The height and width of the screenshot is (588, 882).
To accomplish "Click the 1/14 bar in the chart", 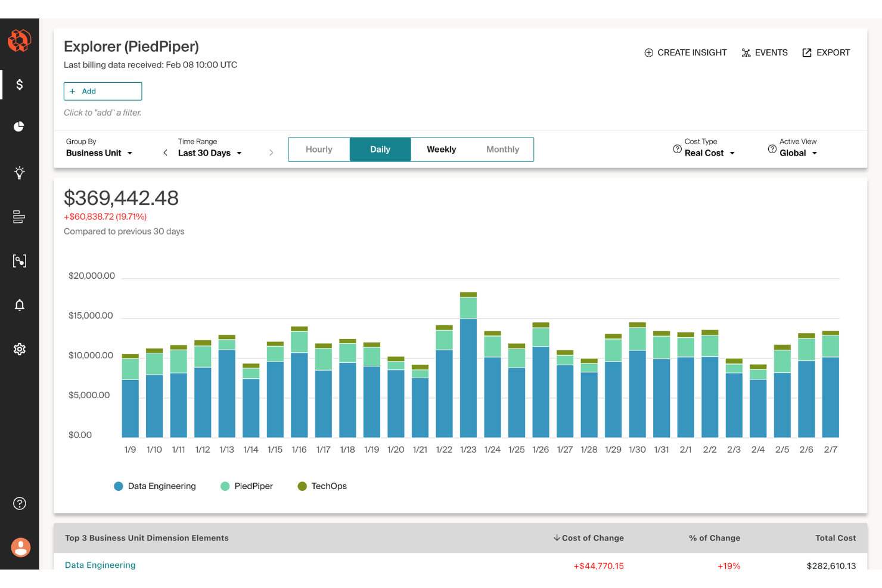I will click(251, 400).
